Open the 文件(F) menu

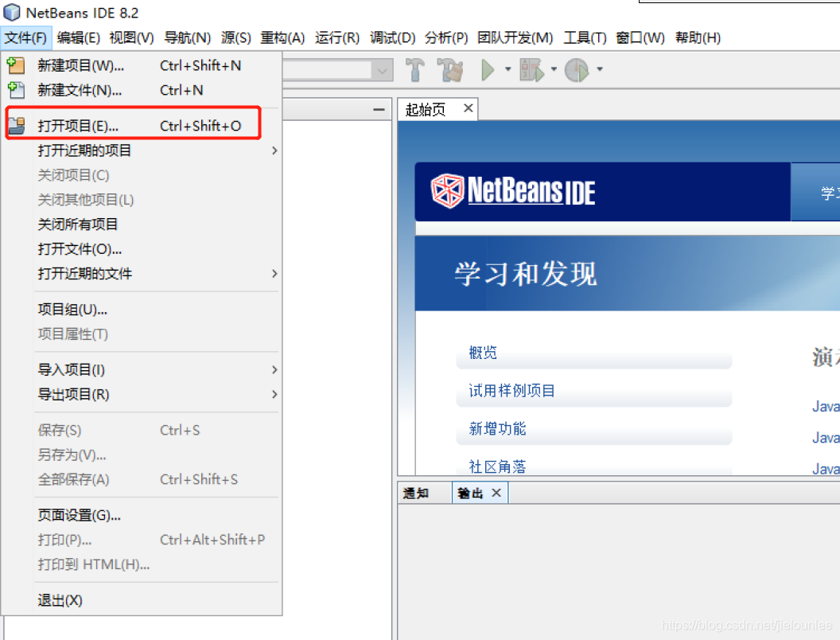click(25, 37)
